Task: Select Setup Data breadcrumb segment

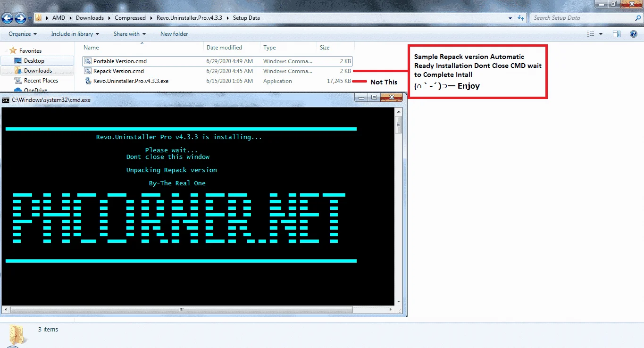Action: [246, 18]
